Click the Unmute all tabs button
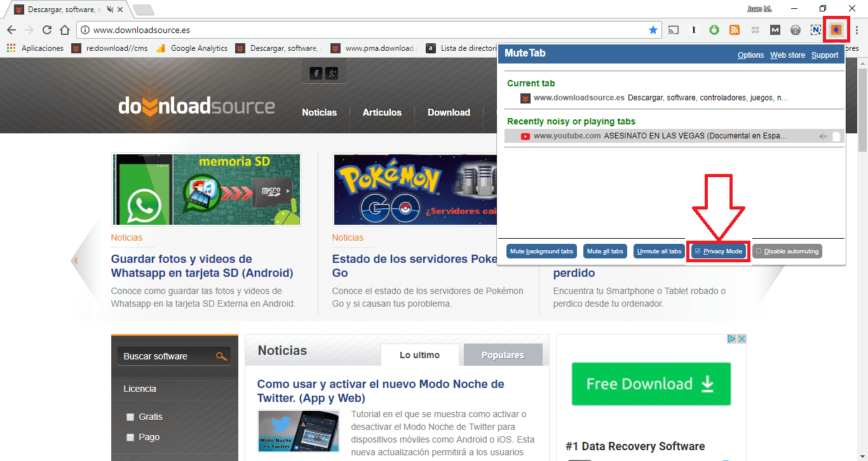Screen dimensions: 868x461 [659, 251]
